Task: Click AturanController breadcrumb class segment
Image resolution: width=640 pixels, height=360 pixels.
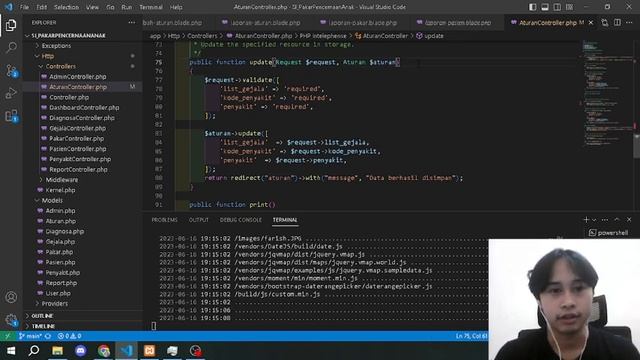Action: click(x=382, y=36)
